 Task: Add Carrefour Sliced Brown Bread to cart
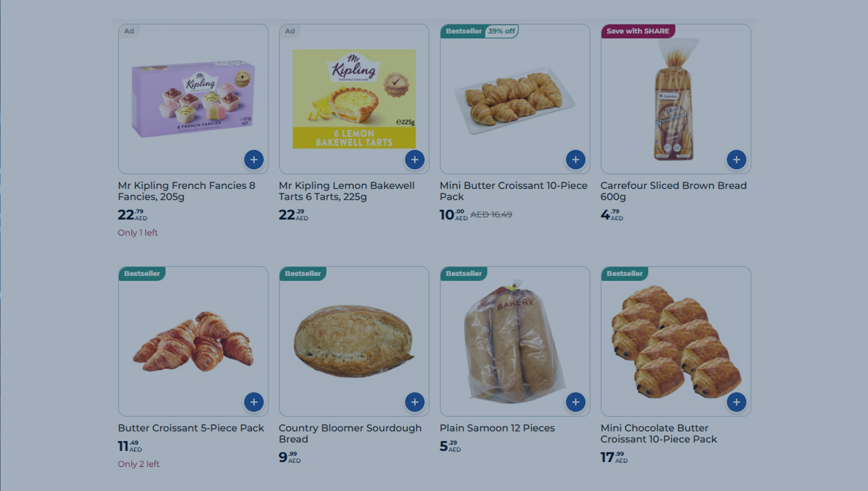point(736,160)
